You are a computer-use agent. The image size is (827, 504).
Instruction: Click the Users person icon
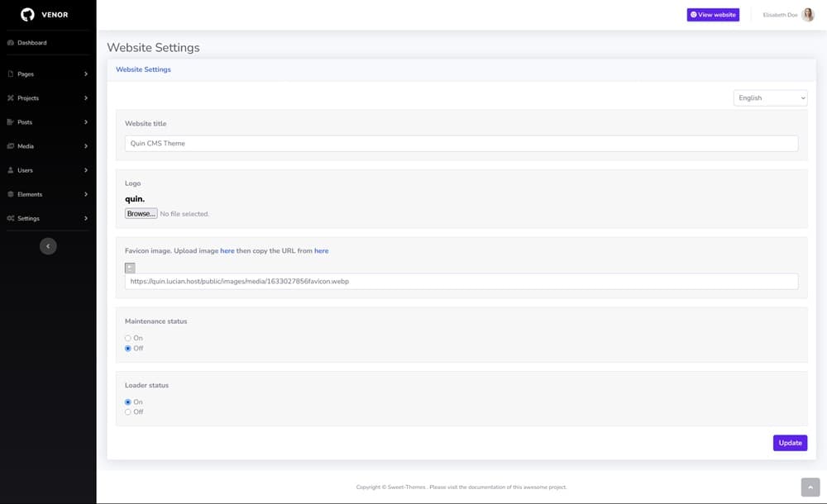(11, 170)
